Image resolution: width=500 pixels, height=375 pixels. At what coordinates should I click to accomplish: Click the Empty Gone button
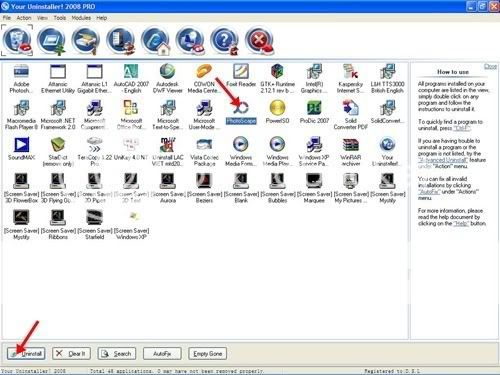coord(207,354)
